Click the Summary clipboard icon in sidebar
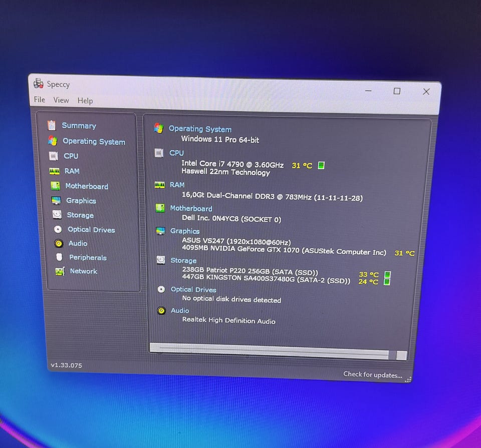The width and height of the screenshot is (481, 448). 52,125
